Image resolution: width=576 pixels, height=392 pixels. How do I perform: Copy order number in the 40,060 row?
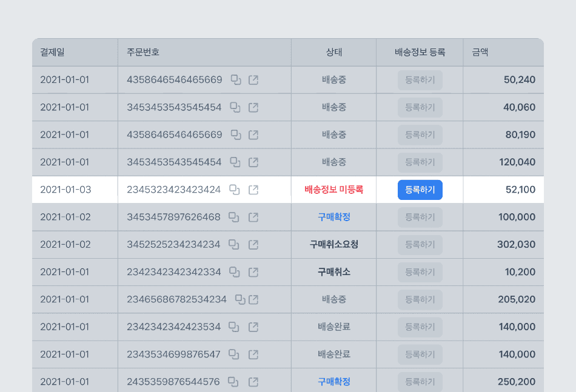[x=235, y=107]
